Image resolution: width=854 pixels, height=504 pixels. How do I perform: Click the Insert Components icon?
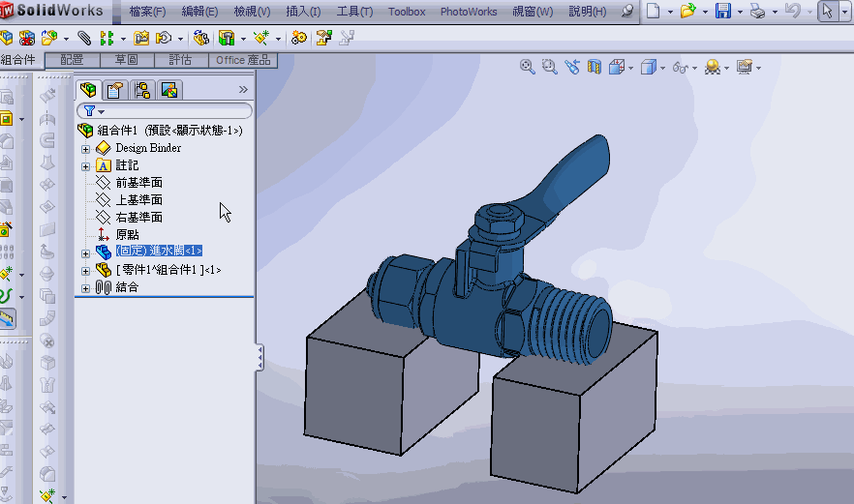point(49,38)
